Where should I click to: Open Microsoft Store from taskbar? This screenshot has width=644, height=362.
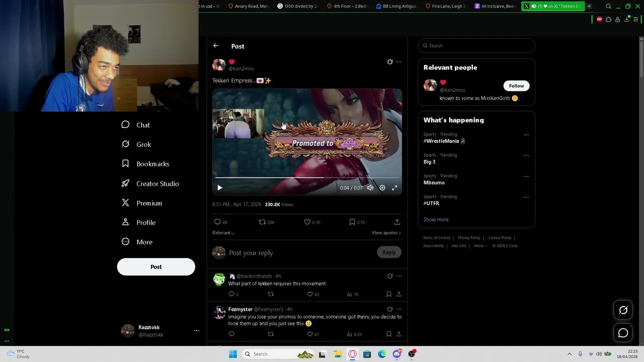[x=367, y=354]
